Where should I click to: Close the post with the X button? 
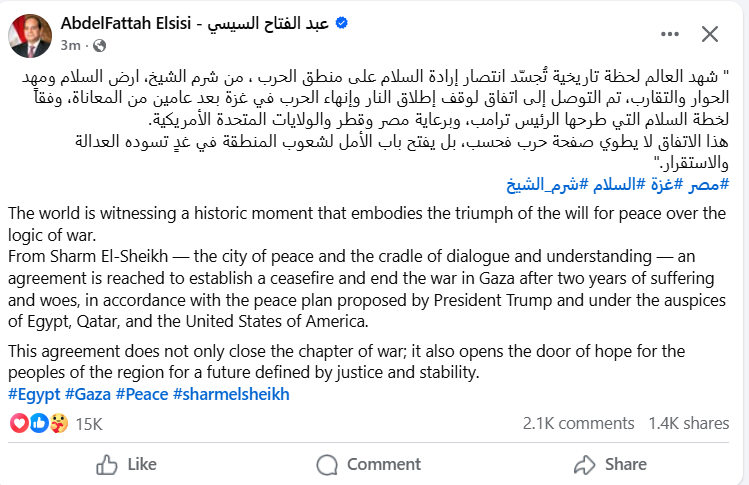pyautogui.click(x=709, y=34)
